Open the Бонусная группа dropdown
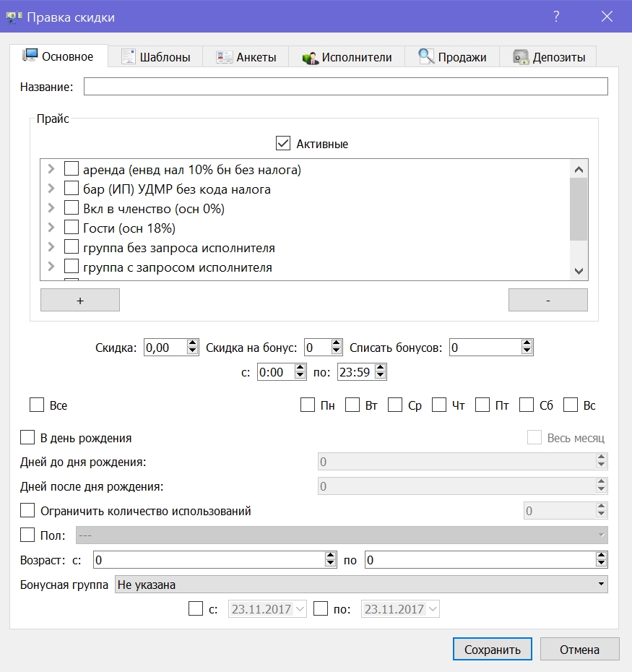632x672 pixels. 361,584
